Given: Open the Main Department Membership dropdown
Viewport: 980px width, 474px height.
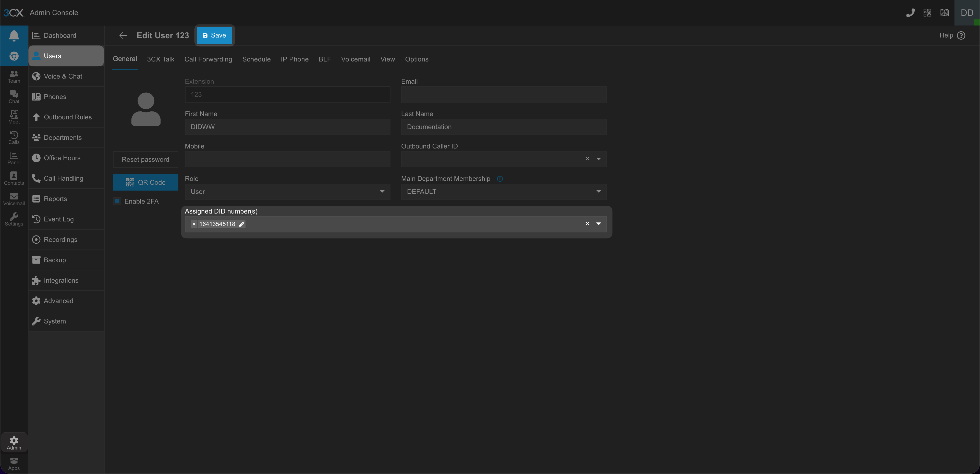Looking at the screenshot, I should (598, 191).
